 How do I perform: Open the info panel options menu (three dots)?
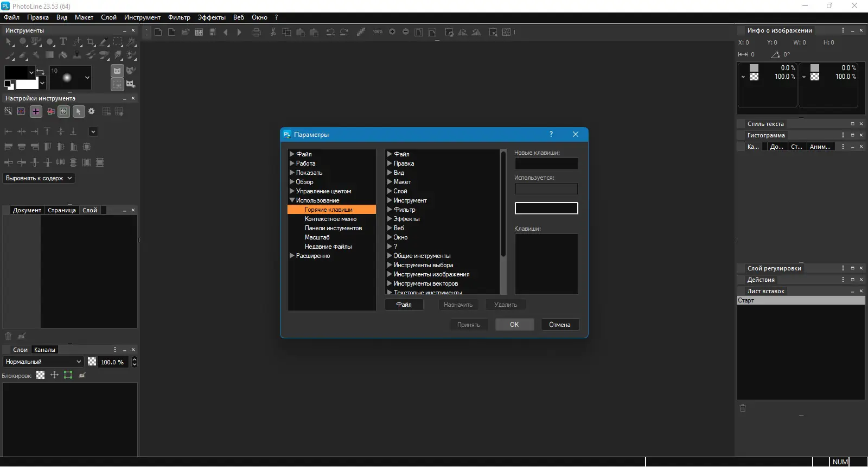click(x=843, y=30)
